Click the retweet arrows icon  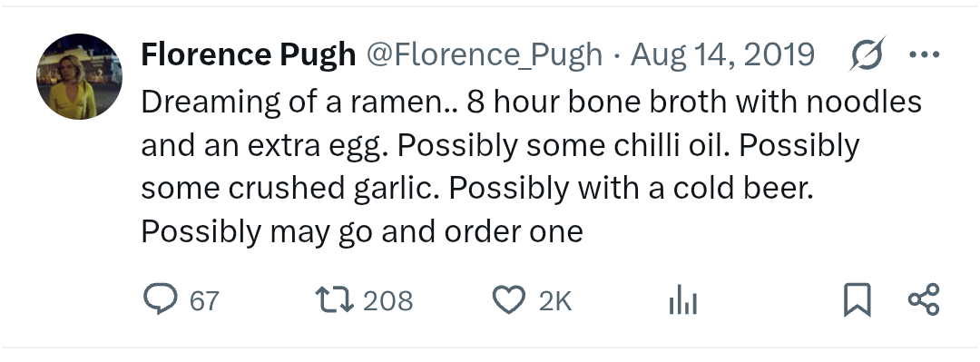tap(334, 298)
